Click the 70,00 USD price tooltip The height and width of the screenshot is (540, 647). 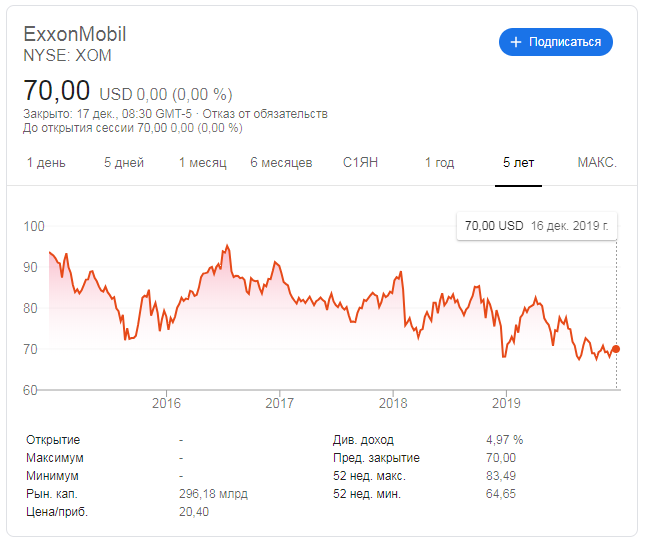pos(537,226)
